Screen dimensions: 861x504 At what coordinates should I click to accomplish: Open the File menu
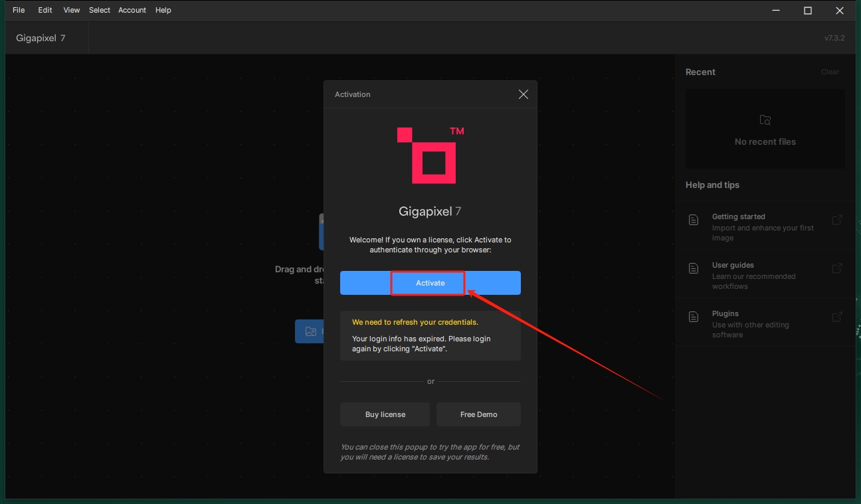click(19, 10)
